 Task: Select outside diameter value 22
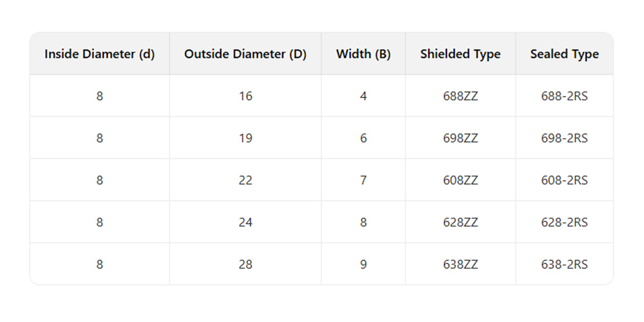245,180
